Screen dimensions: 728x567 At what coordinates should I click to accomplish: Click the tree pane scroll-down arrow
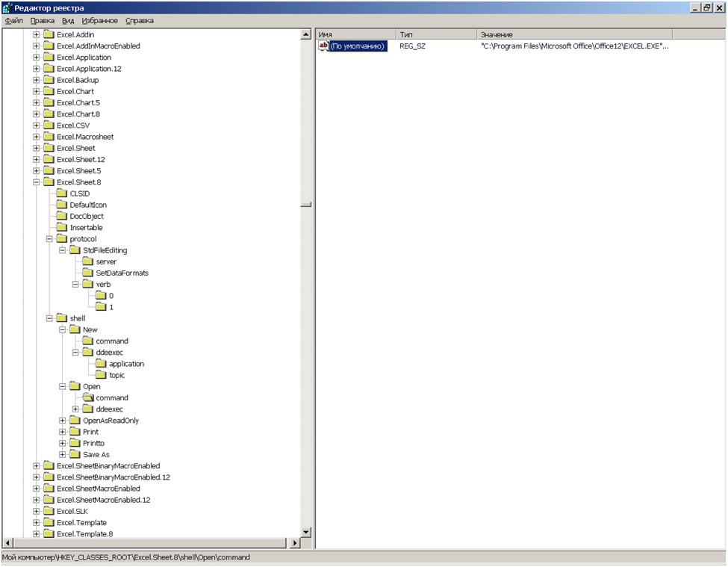[305, 531]
